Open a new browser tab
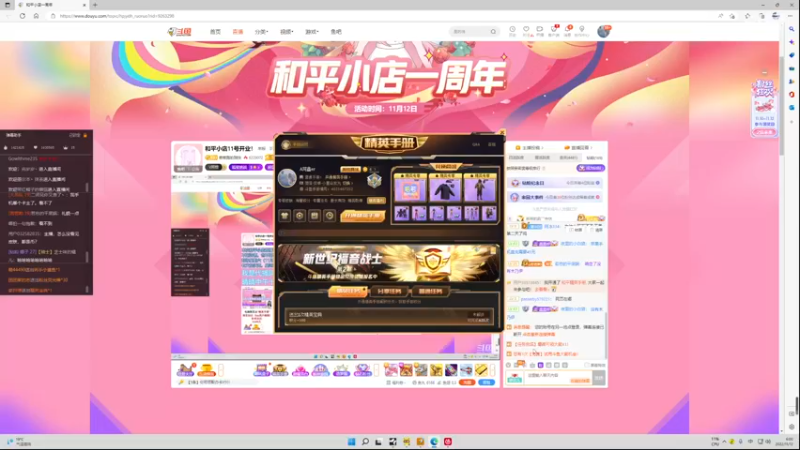 [x=95, y=5]
